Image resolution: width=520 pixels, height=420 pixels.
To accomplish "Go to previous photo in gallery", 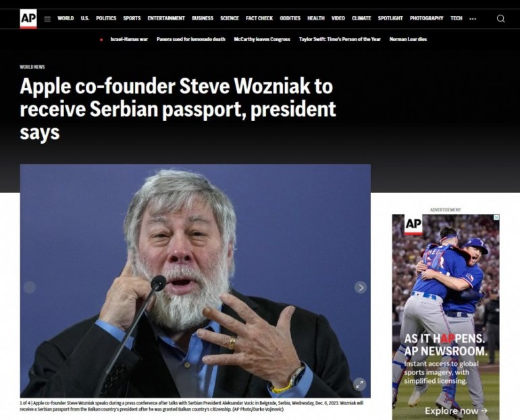I will [30, 287].
